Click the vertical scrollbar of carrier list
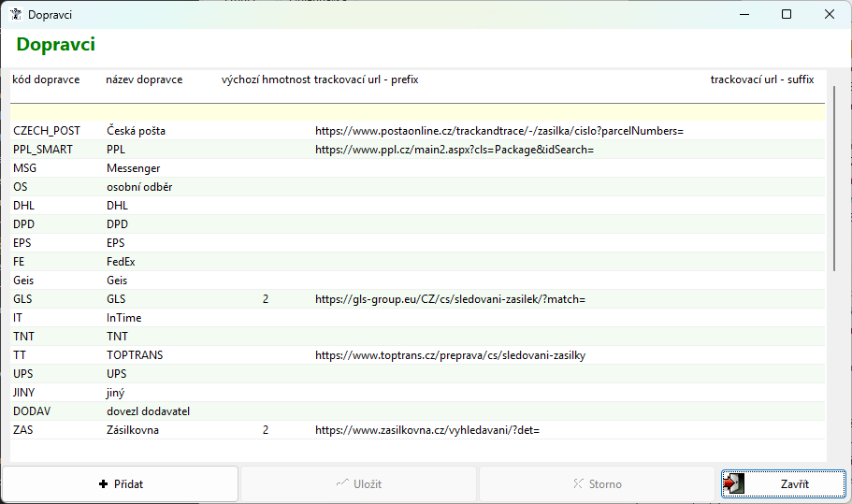852x504 pixels. tap(834, 179)
